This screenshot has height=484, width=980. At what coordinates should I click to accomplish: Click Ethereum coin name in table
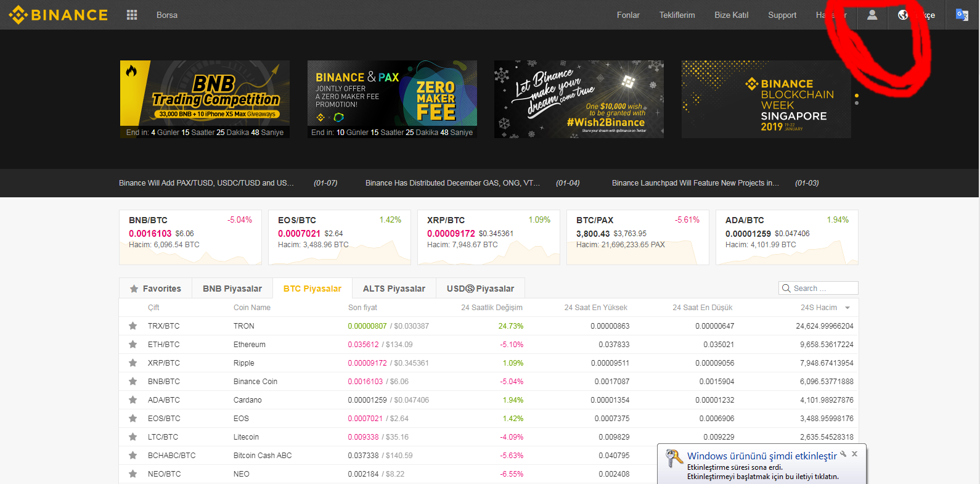(x=250, y=345)
